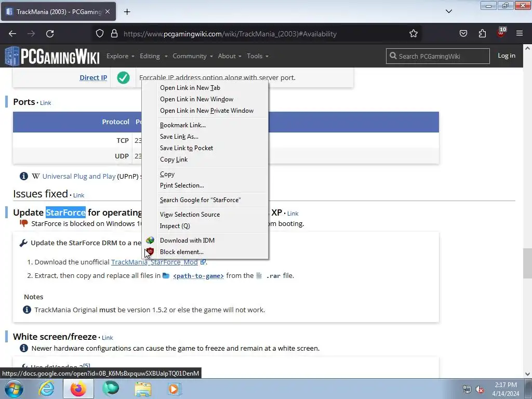Click the page vertical scrollbar thumb
Screen dimensions: 532x399
527,263
